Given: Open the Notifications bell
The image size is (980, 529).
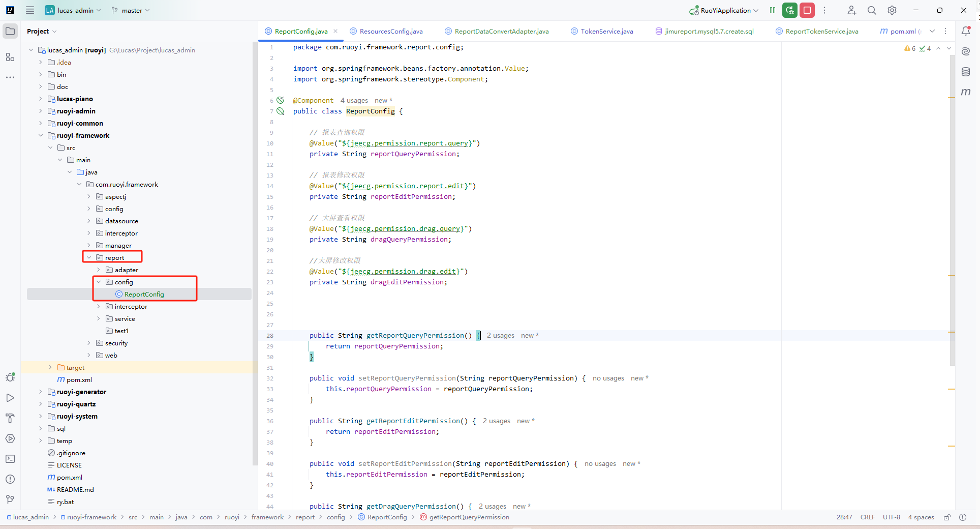Looking at the screenshot, I should [966, 31].
